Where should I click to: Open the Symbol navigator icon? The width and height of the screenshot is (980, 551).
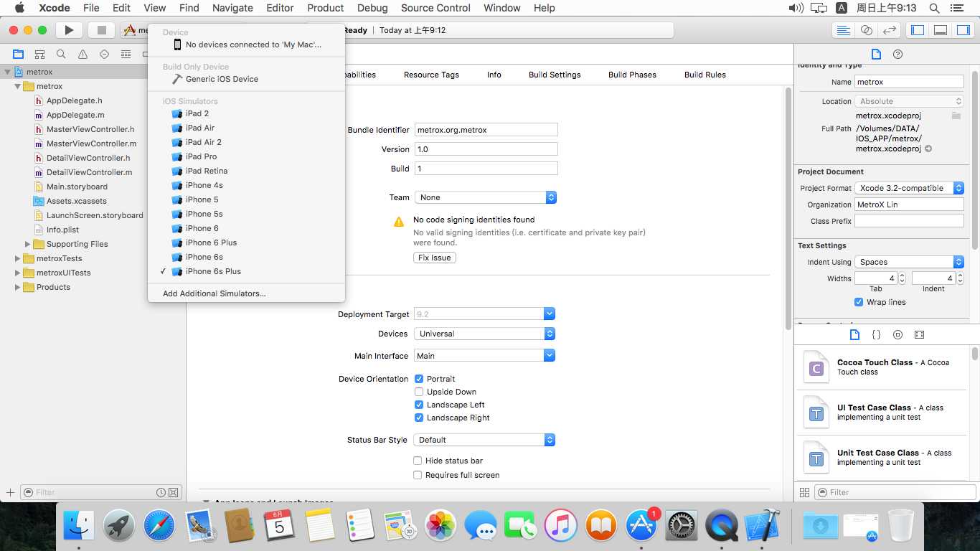coord(39,54)
